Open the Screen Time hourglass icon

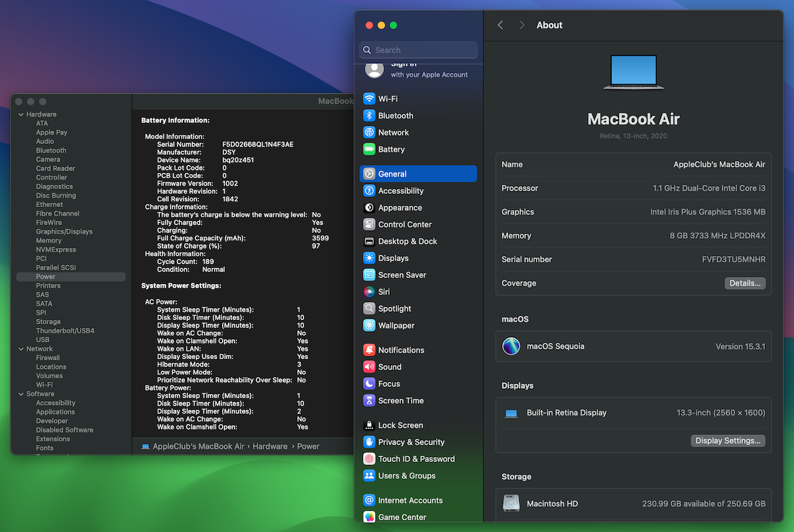click(x=369, y=401)
